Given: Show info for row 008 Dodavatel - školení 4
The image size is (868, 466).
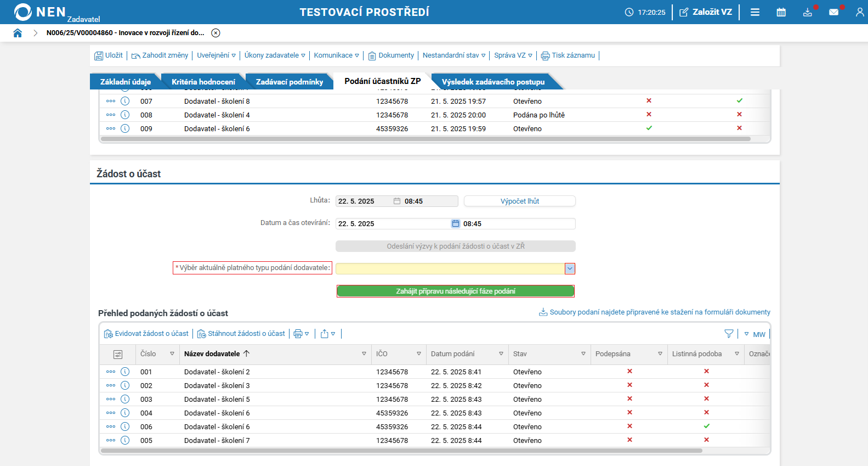Looking at the screenshot, I should point(125,115).
